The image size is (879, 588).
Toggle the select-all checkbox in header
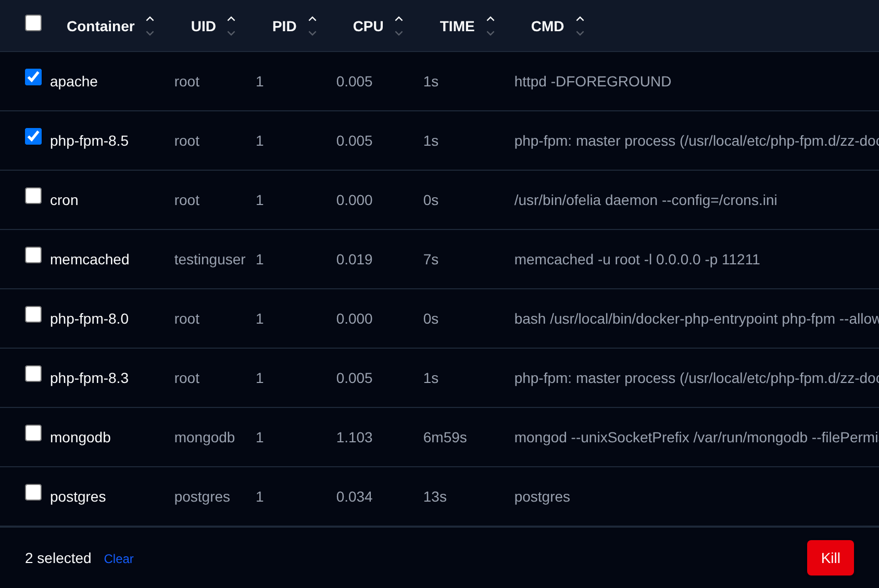(33, 23)
